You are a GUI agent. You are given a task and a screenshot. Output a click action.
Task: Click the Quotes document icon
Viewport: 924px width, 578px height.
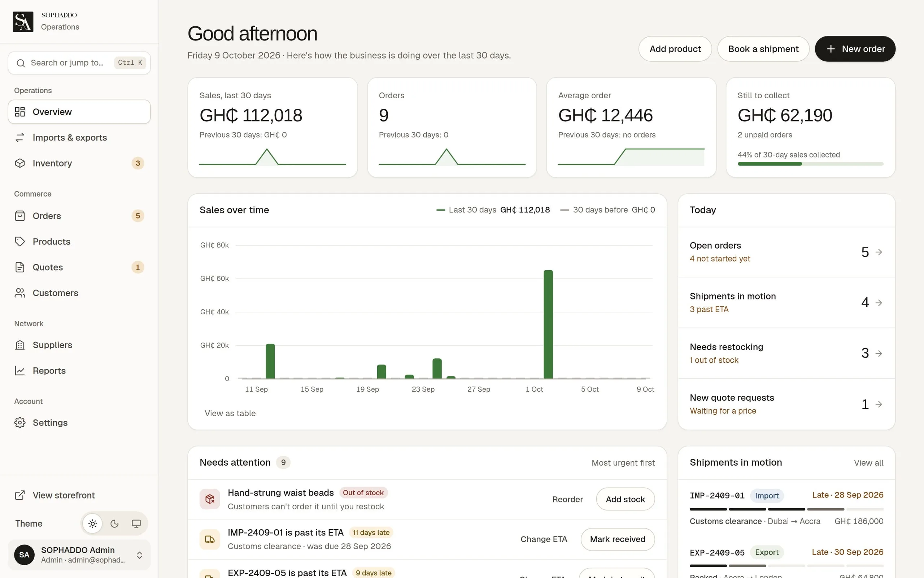point(20,267)
